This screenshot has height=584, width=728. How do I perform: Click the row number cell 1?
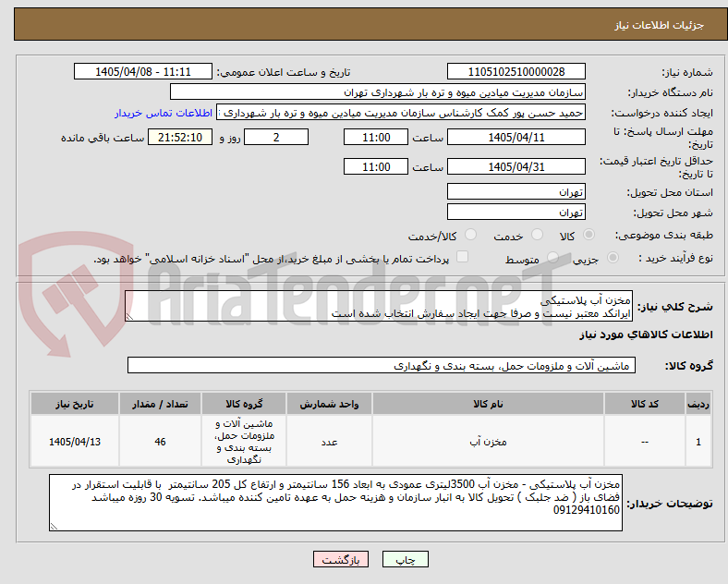(698, 442)
